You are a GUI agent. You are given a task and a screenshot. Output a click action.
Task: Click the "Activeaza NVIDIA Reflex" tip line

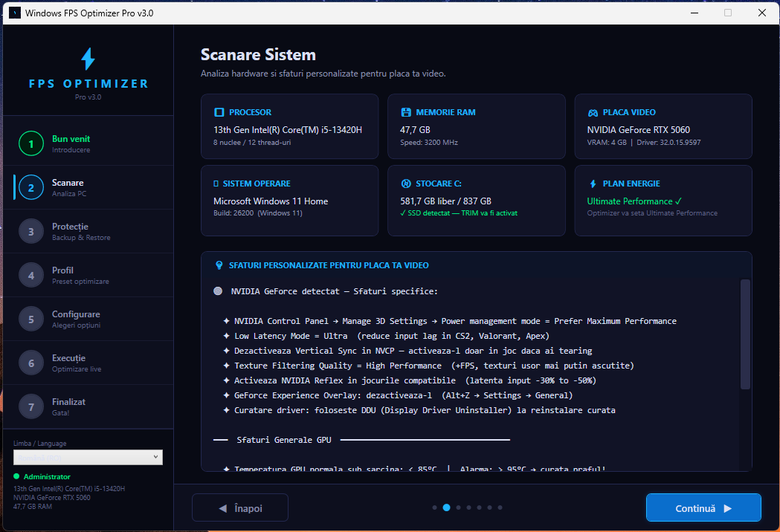point(410,380)
